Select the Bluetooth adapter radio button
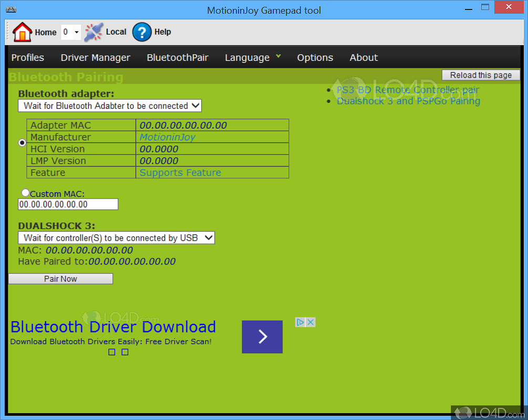The height and width of the screenshot is (420, 528). 22,143
